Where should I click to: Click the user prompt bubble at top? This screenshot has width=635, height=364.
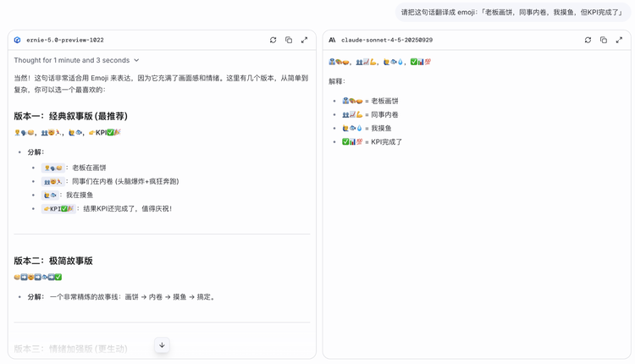point(513,13)
